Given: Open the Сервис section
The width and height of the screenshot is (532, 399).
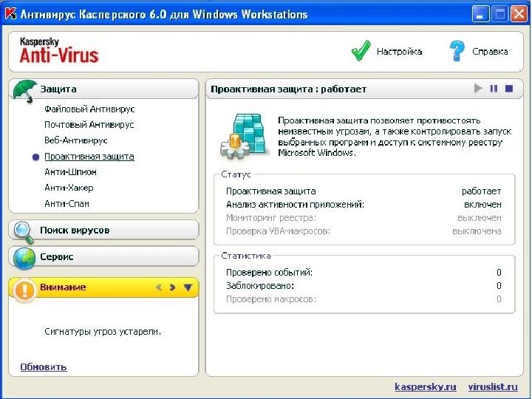Looking at the screenshot, I should click(x=103, y=256).
